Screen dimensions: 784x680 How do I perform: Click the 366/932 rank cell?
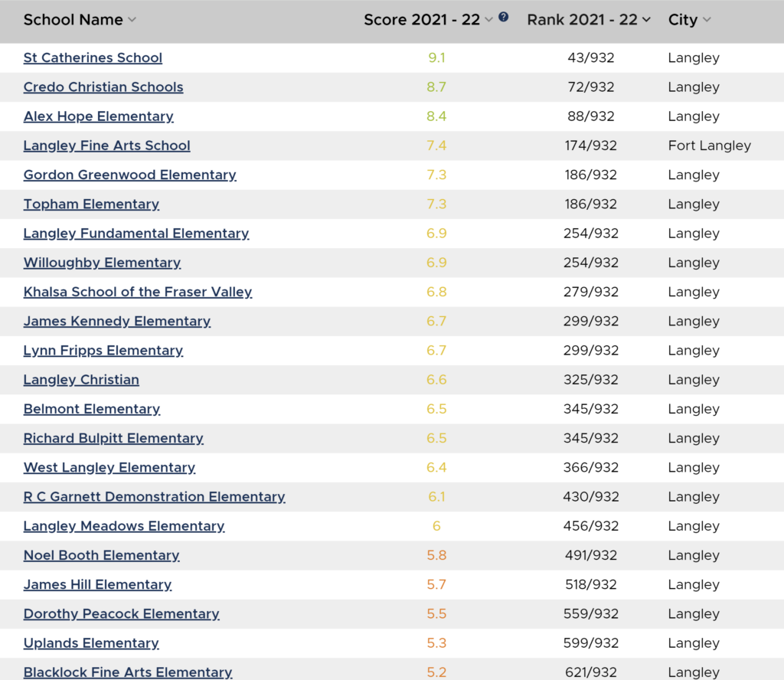point(591,467)
